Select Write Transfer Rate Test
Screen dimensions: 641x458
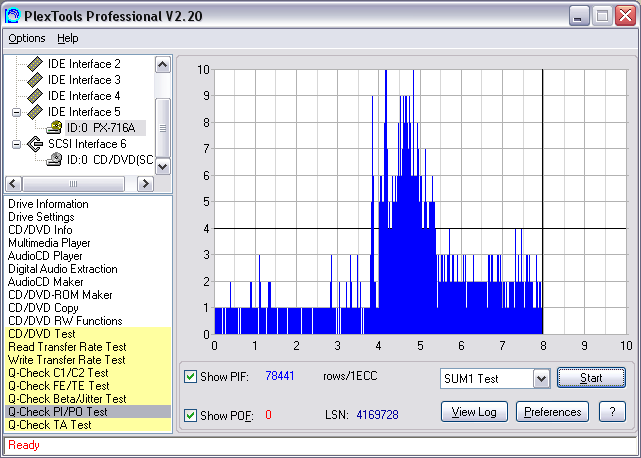click(88, 360)
